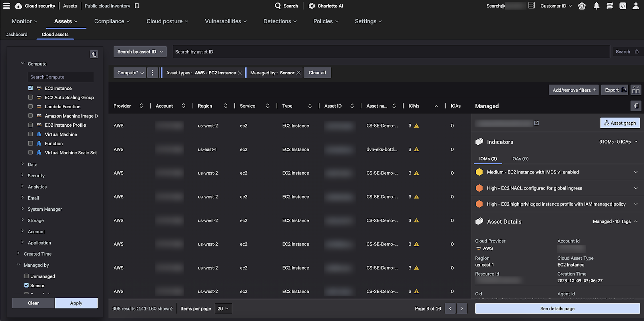Launch Charlotte AI assistant

pos(326,6)
